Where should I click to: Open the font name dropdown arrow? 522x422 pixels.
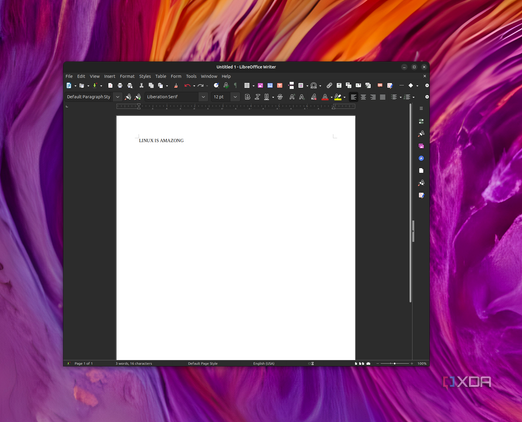[x=203, y=97]
